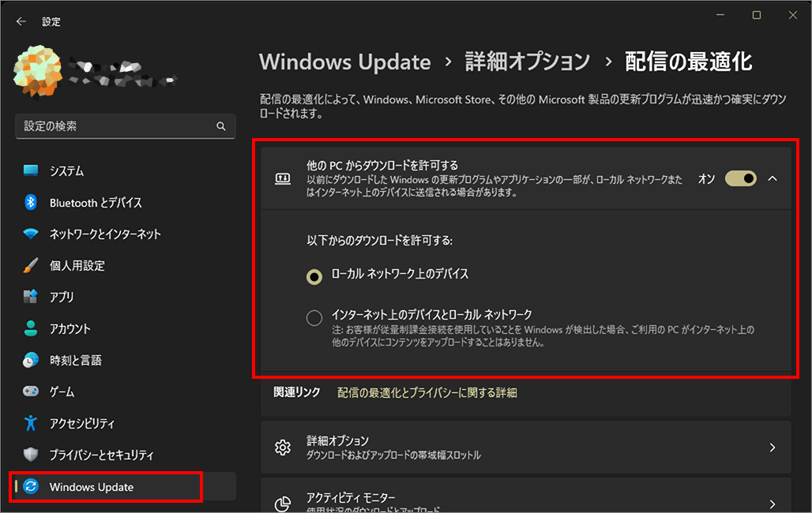Open アプリ text in sidebar

coord(62,297)
